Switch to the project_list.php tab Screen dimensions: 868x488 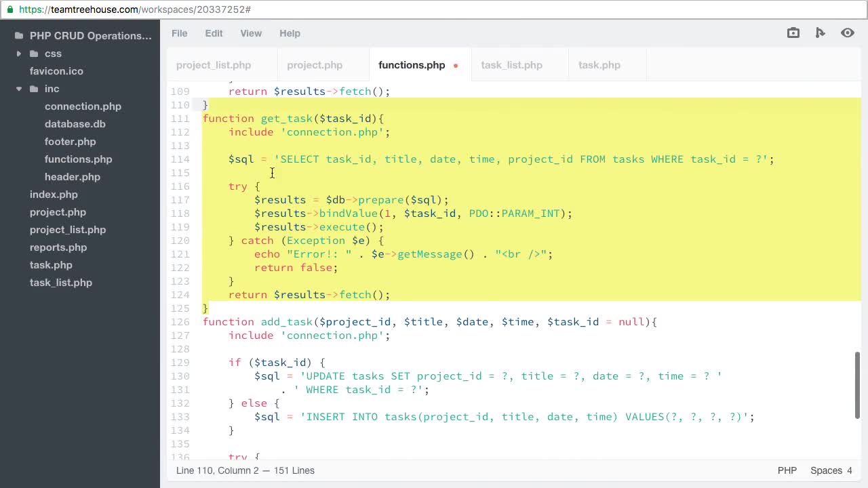click(214, 65)
